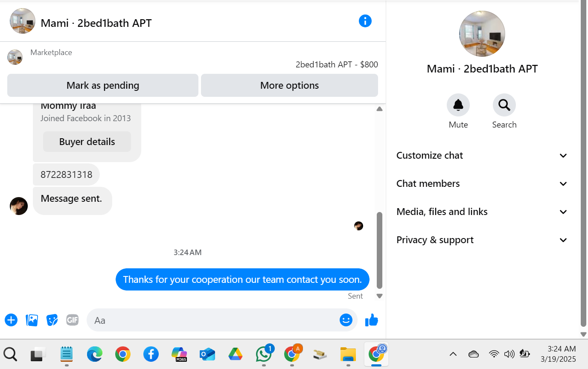588x369 pixels.
Task: Open emoji picker in message box
Action: coord(346,320)
